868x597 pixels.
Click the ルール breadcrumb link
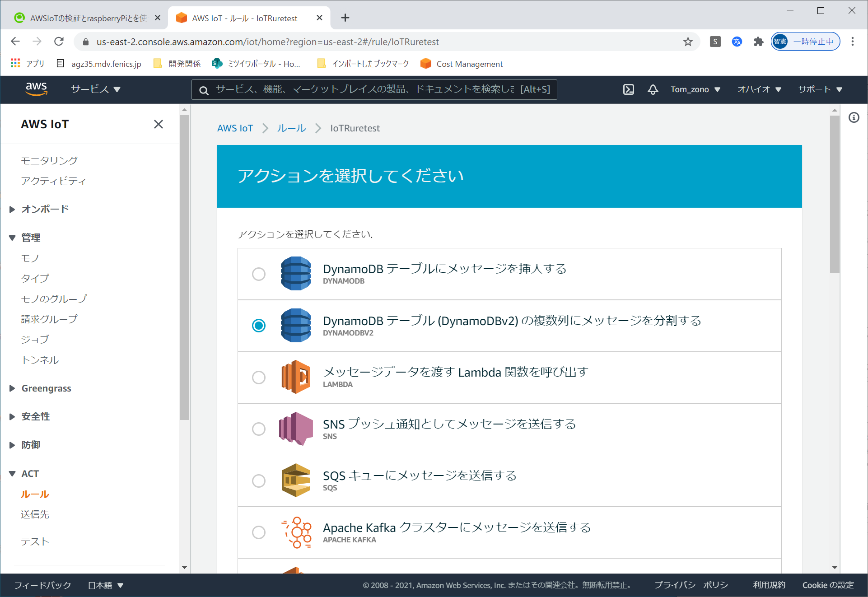(x=291, y=128)
